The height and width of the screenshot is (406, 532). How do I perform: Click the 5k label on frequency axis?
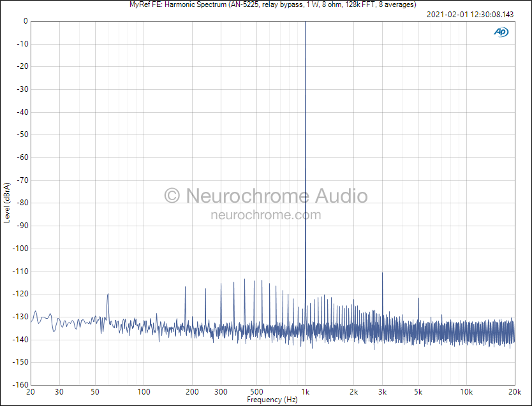(x=418, y=392)
